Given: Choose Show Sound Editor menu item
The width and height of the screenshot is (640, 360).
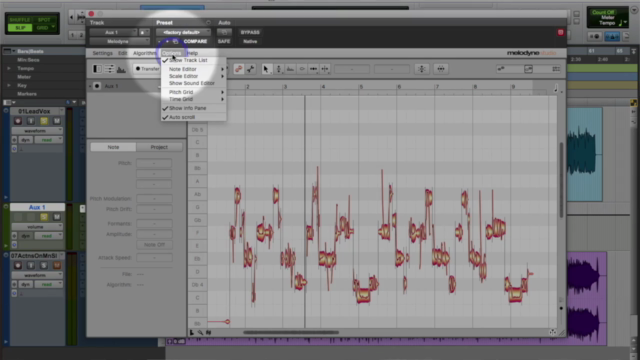Looking at the screenshot, I should (193, 83).
